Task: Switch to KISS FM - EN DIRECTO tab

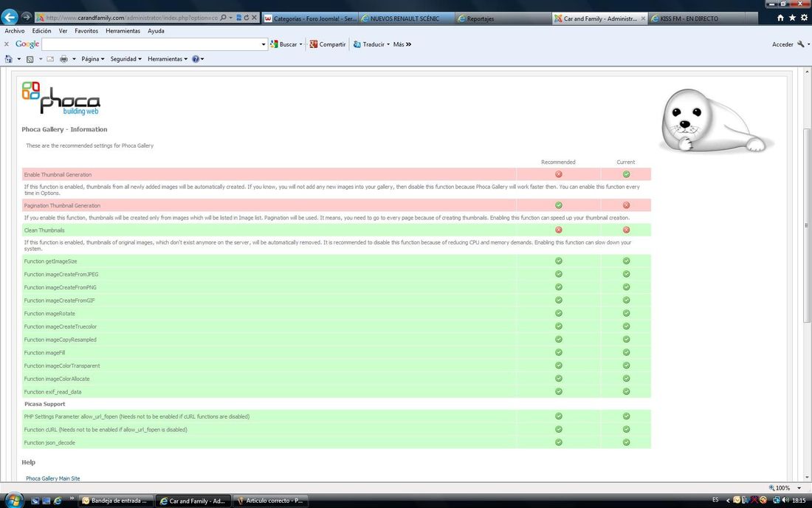Action: [696, 18]
